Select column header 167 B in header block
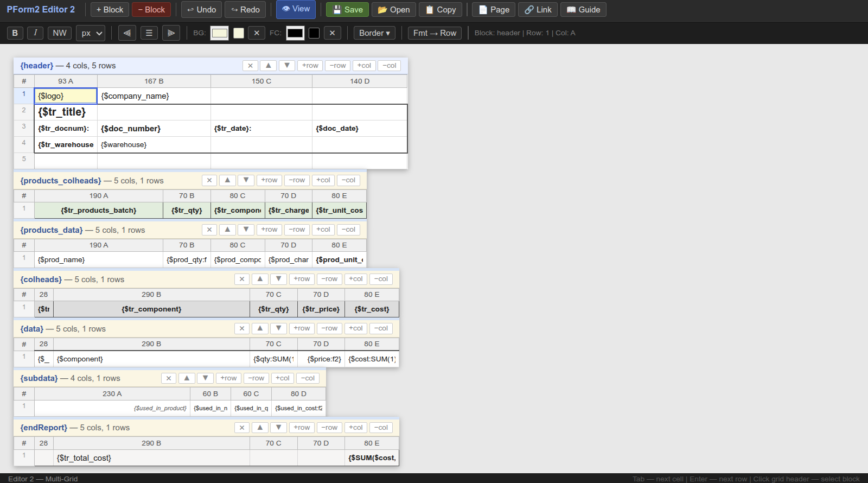This screenshot has width=868, height=483. (x=154, y=81)
